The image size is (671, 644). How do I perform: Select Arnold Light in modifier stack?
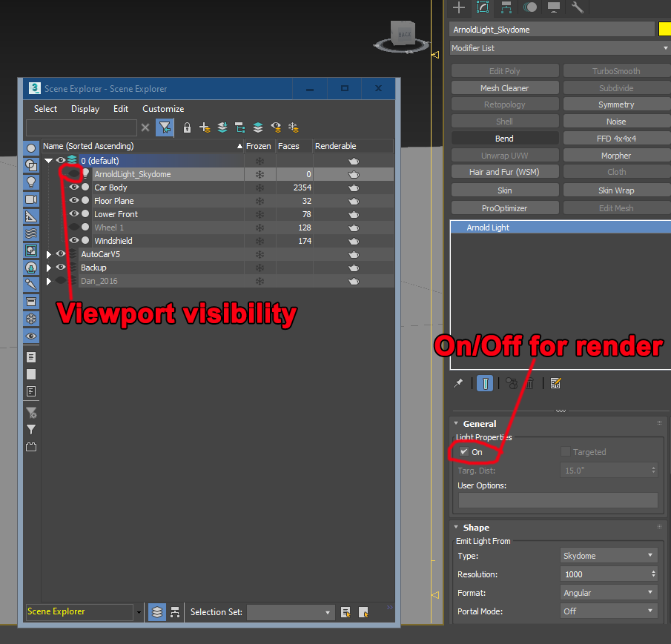click(x=561, y=227)
